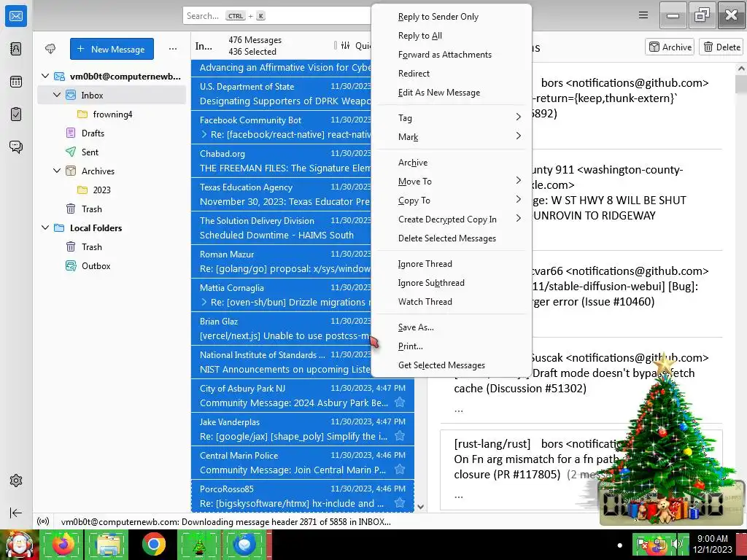This screenshot has width=747, height=560.
Task: Collapse the vm0b0t@computernewb account tree
Action: (x=45, y=76)
